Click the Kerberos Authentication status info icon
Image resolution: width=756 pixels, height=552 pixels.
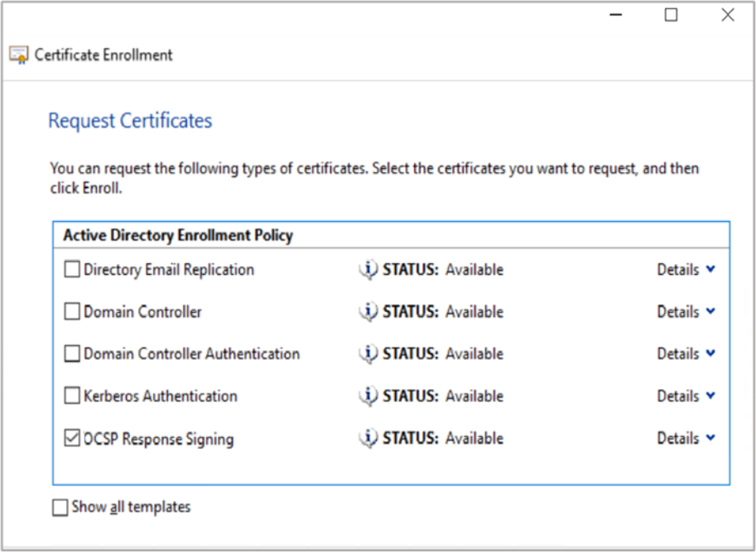click(368, 396)
